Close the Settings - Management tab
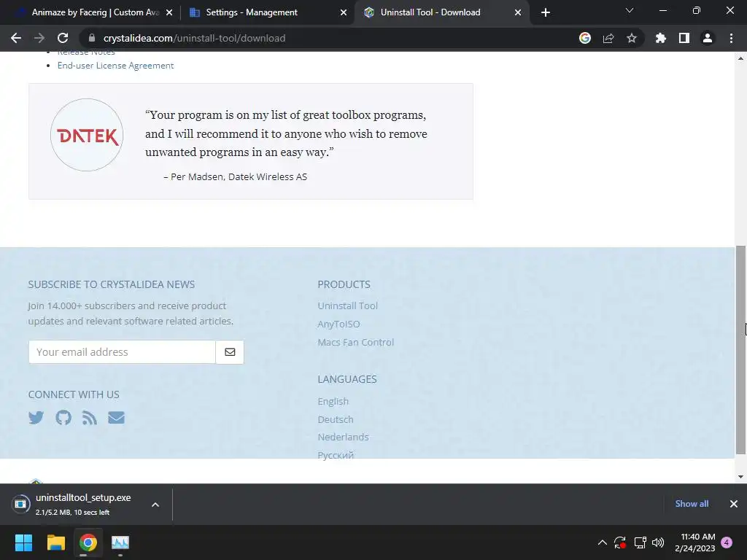 click(x=344, y=12)
